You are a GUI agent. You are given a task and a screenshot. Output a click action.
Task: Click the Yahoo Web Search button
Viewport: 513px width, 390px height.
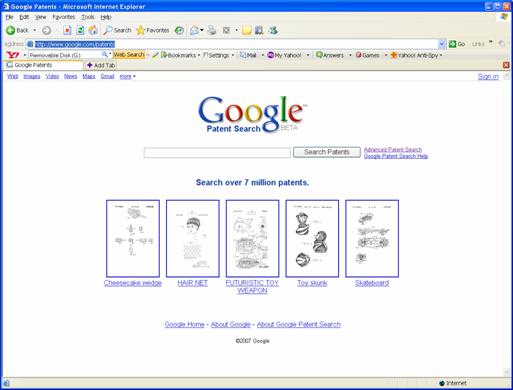[x=129, y=55]
